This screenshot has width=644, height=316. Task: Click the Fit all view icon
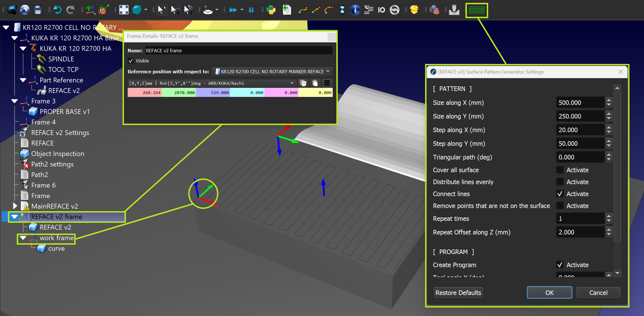[124, 10]
